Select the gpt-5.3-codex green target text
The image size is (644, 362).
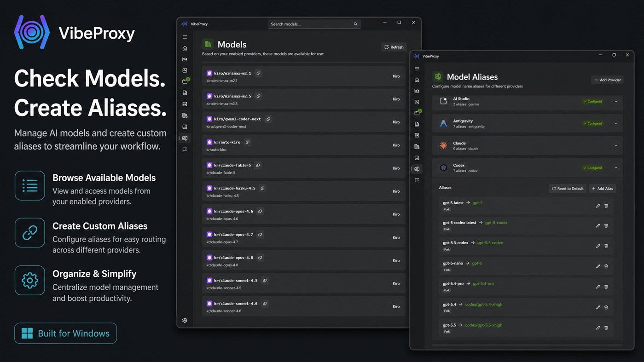490,243
